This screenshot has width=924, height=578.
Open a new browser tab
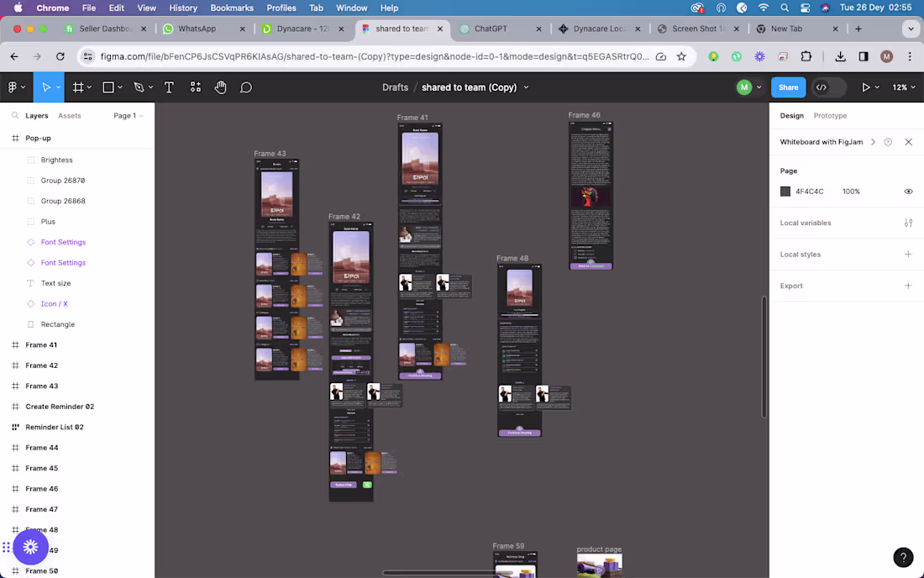[x=858, y=29]
